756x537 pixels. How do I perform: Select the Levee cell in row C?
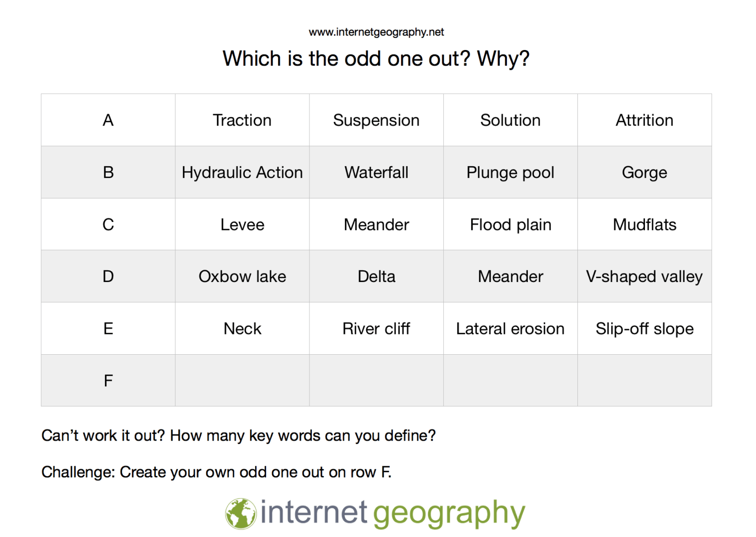242,224
